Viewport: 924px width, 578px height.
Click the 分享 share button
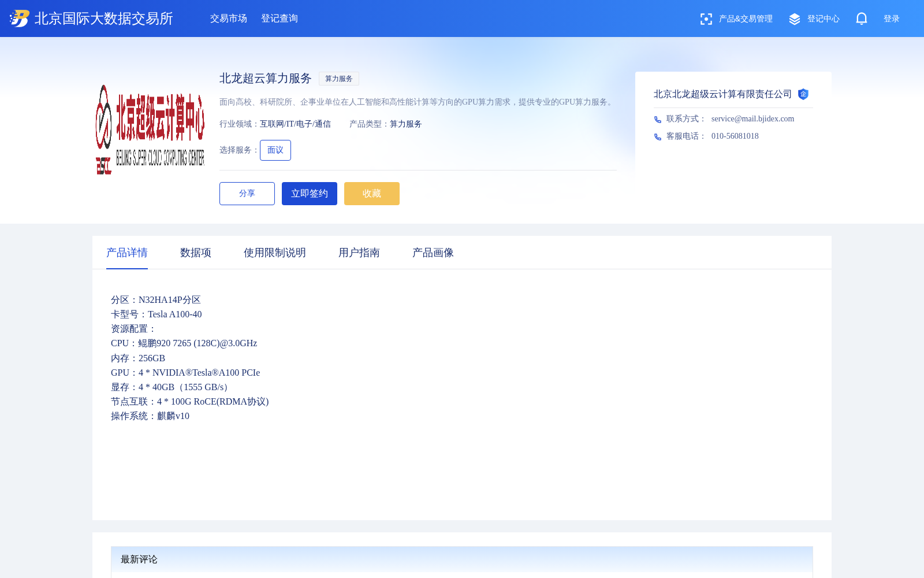(x=247, y=194)
